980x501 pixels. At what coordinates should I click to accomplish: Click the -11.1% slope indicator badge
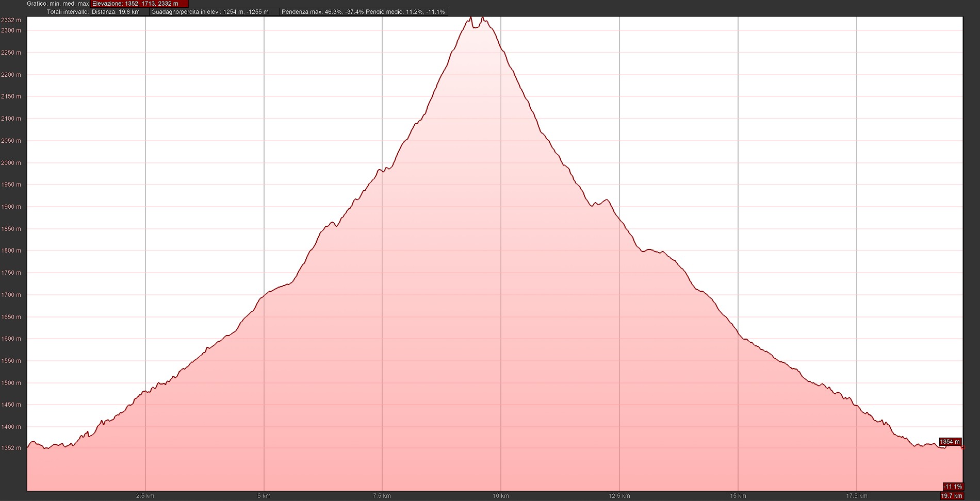tap(952, 487)
